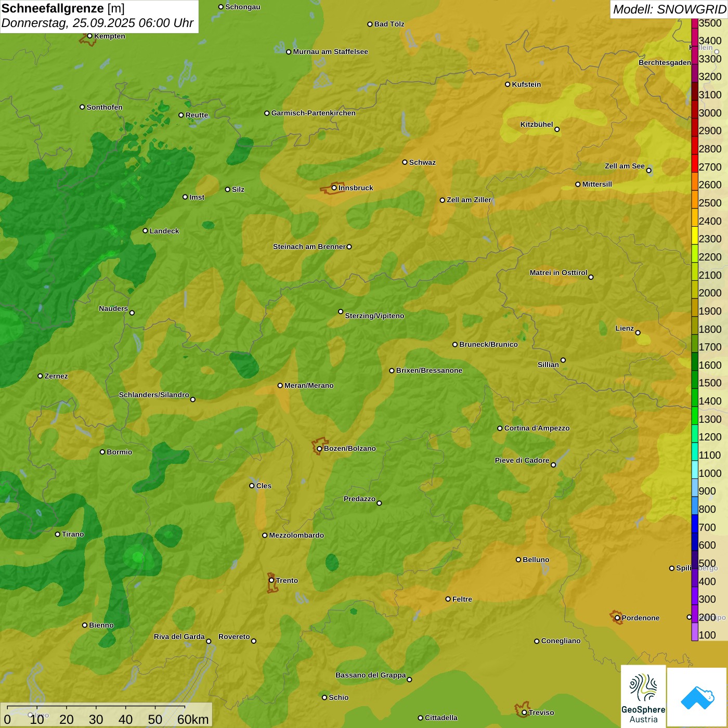
Task: Click the Meran/Merano city label
Action: (x=309, y=385)
